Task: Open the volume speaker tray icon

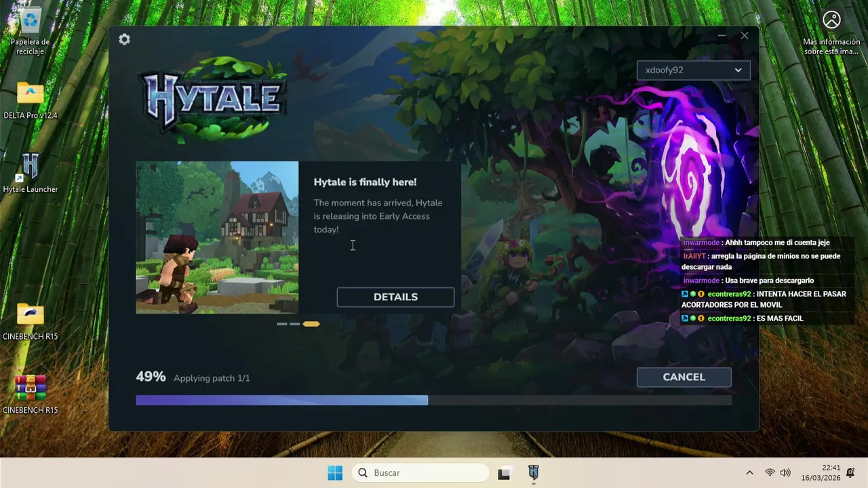Action: pos(785,473)
